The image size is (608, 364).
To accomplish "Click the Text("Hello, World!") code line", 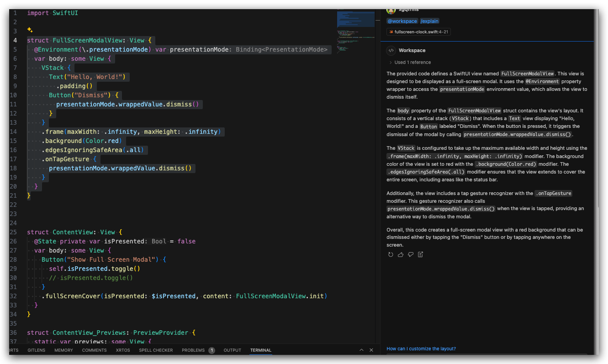I will [x=87, y=77].
